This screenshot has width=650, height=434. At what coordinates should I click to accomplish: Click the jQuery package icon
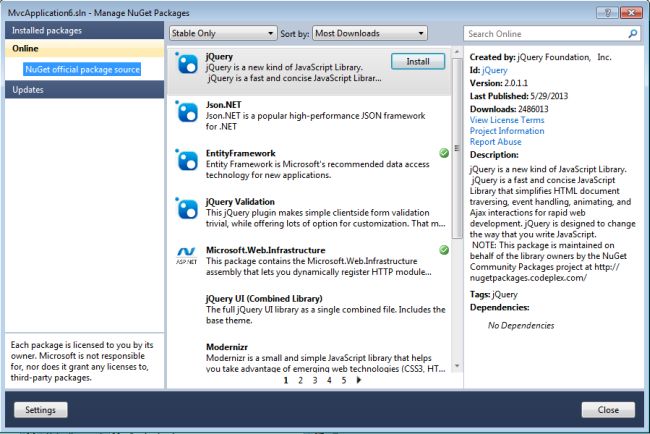pyautogui.click(x=187, y=64)
